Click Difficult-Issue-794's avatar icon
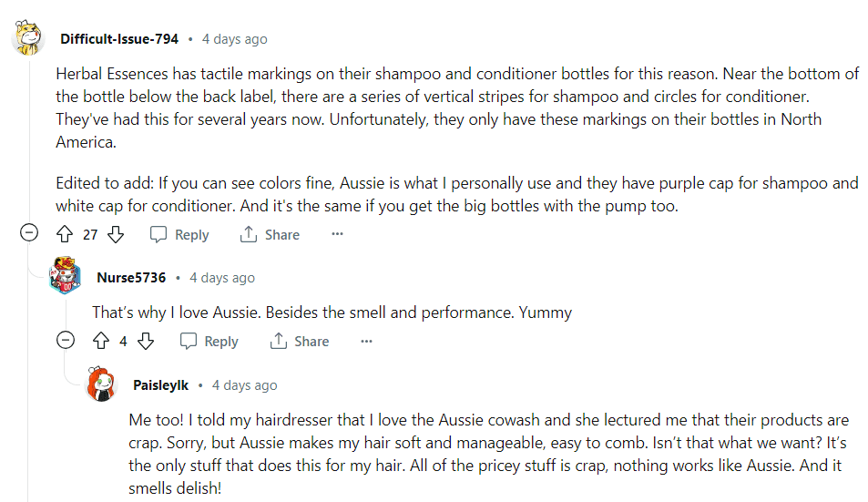Screen dimensions: 868x502 pos(29,38)
